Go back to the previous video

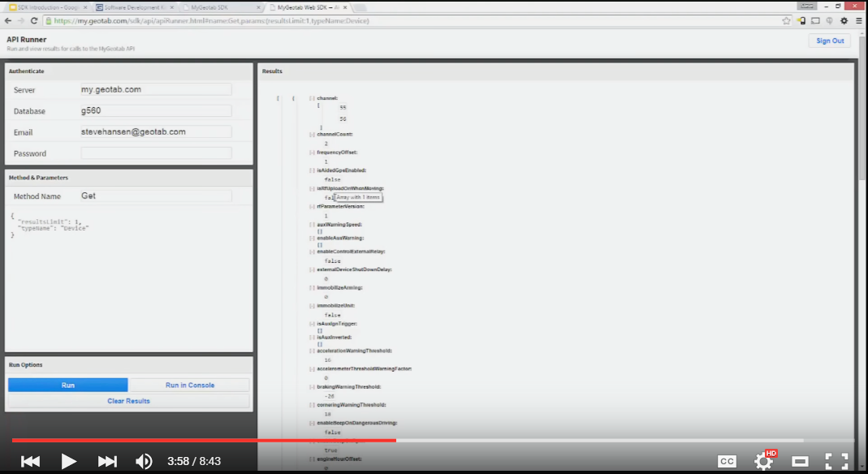(30, 461)
